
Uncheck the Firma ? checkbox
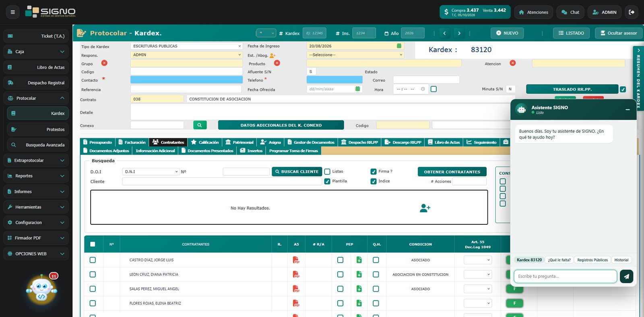pyautogui.click(x=374, y=172)
